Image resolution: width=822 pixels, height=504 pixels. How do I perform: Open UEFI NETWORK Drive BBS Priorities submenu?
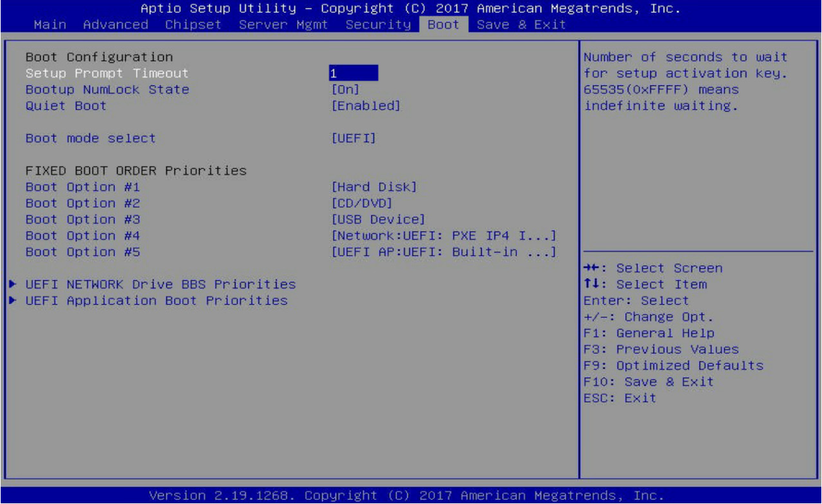click(x=160, y=284)
